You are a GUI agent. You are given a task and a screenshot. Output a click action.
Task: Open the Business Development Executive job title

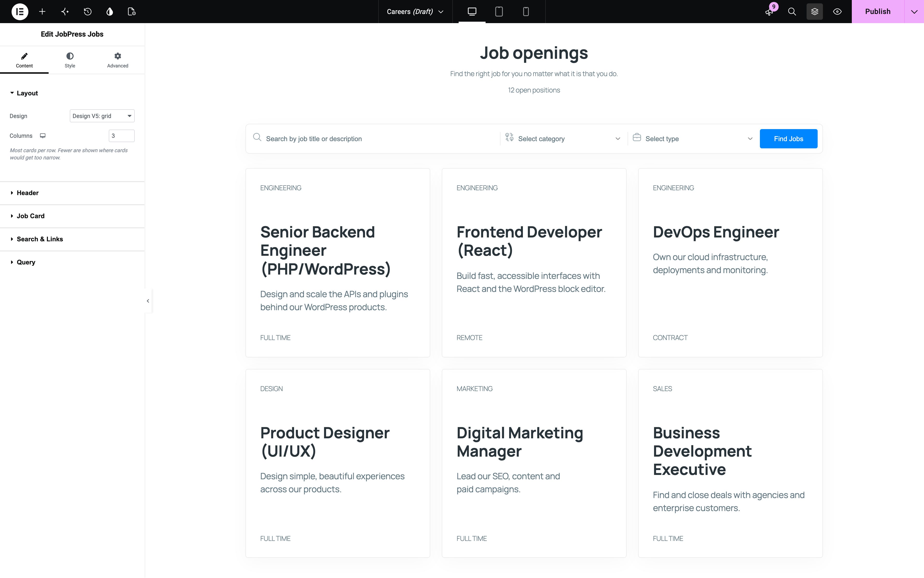pos(702,451)
